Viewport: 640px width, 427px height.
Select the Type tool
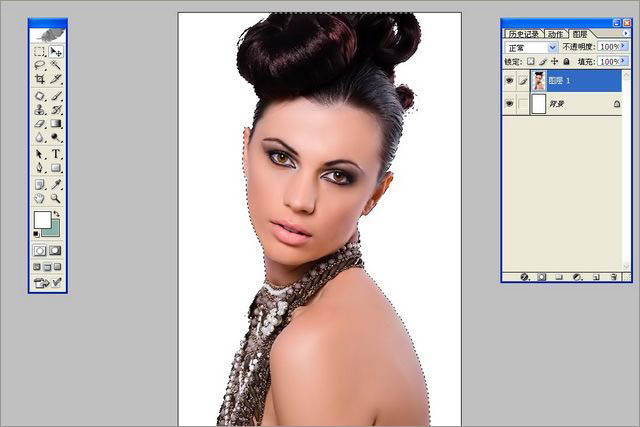pos(56,154)
